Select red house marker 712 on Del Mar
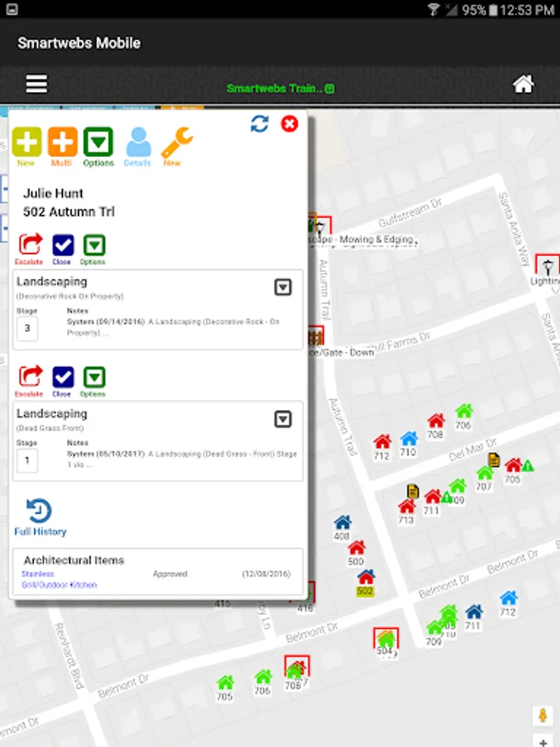Image resolution: width=560 pixels, height=747 pixels. (382, 442)
